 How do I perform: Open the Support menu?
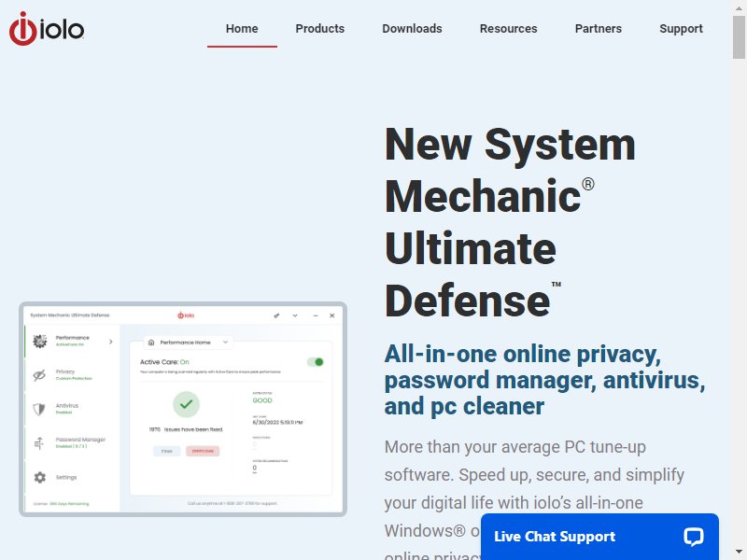tap(681, 29)
